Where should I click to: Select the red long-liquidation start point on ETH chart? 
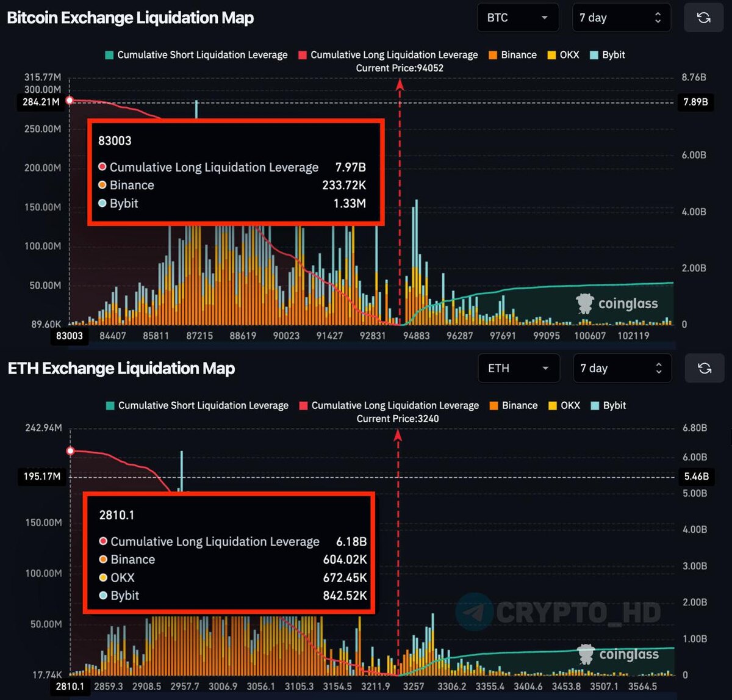pyautogui.click(x=70, y=451)
